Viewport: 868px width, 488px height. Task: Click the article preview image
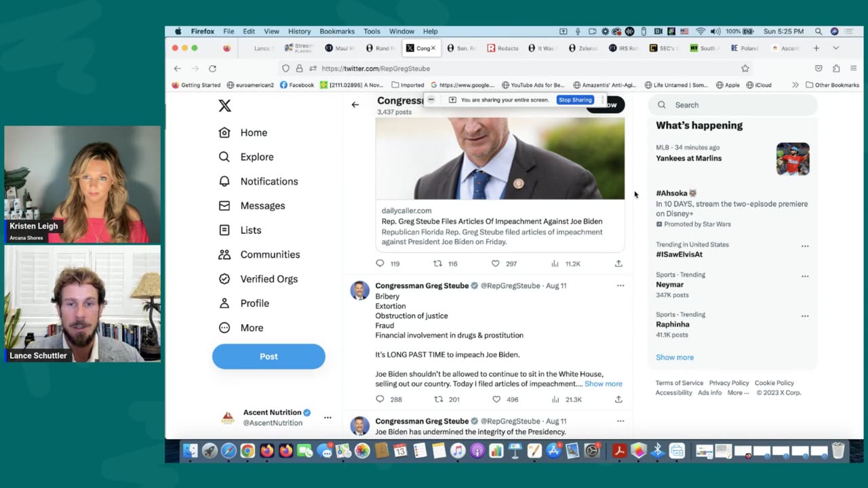[x=500, y=159]
